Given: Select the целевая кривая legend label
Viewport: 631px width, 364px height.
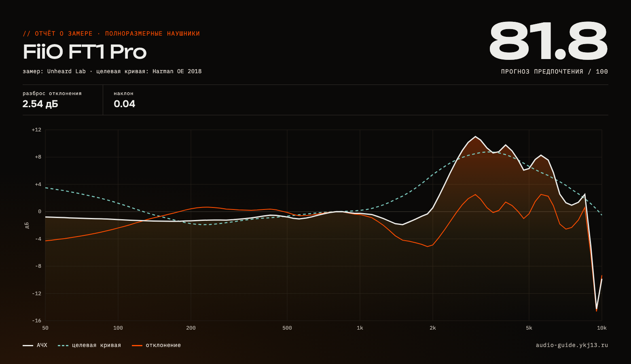Looking at the screenshot, I should click(x=96, y=345).
